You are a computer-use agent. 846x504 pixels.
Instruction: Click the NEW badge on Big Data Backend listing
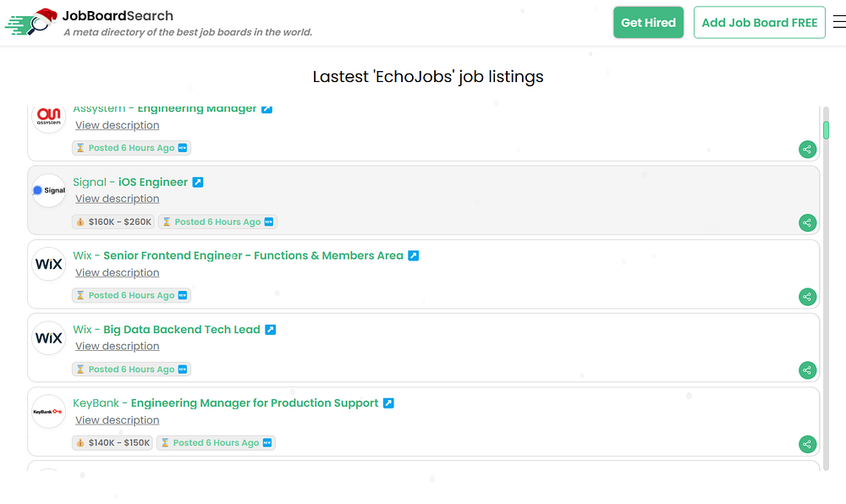pos(183,370)
